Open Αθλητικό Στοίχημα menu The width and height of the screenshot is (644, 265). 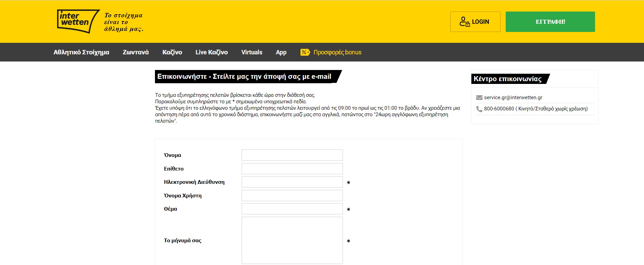[81, 52]
